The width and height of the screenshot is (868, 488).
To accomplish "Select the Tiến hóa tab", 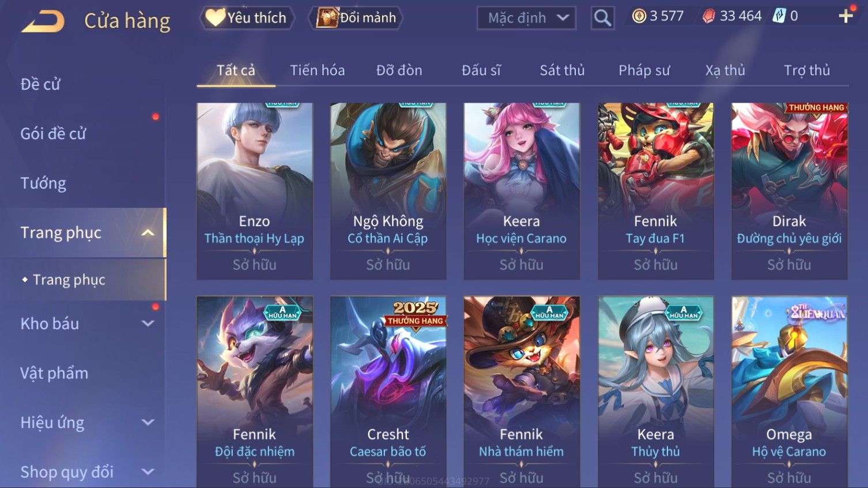I will 317,70.
